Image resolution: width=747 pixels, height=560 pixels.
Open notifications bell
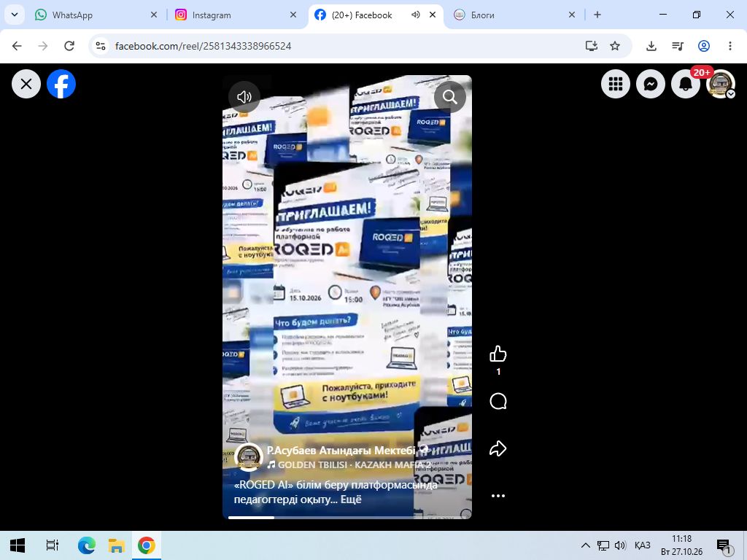pos(686,85)
